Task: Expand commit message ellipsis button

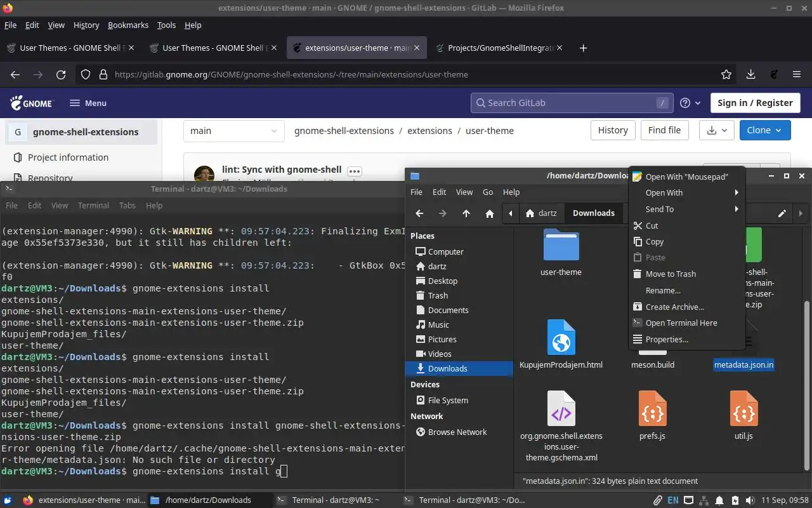Action: coord(354,171)
